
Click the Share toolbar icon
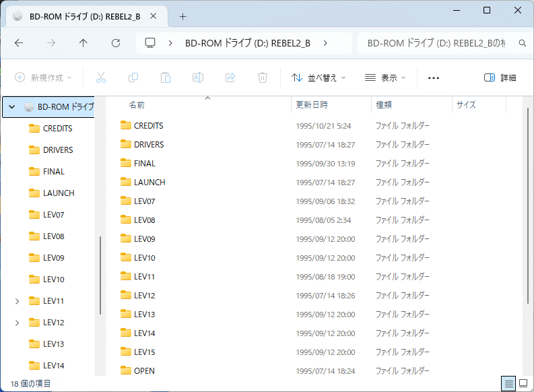coord(230,77)
